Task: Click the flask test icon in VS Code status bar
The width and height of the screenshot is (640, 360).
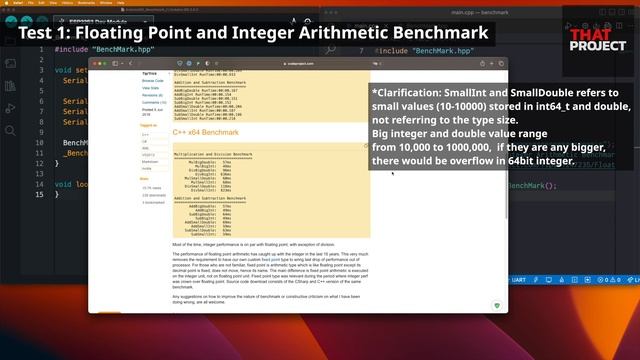Action: click(x=562, y=280)
